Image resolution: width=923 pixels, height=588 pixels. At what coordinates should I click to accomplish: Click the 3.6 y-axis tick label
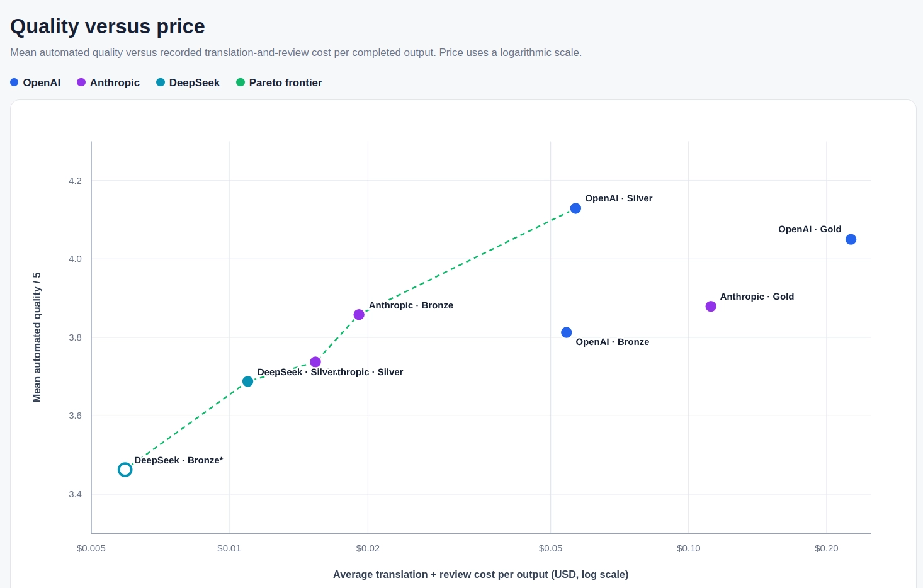[x=76, y=416]
